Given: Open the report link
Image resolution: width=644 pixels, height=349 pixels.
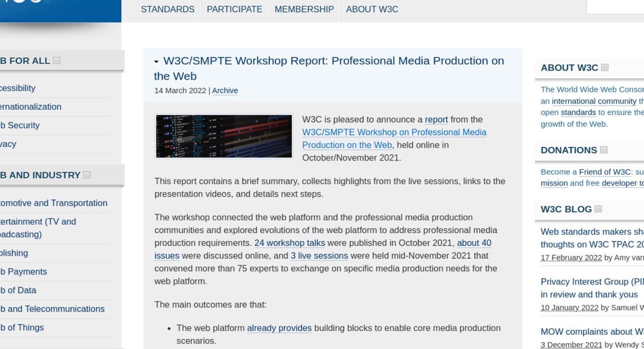Looking at the screenshot, I should (x=436, y=120).
